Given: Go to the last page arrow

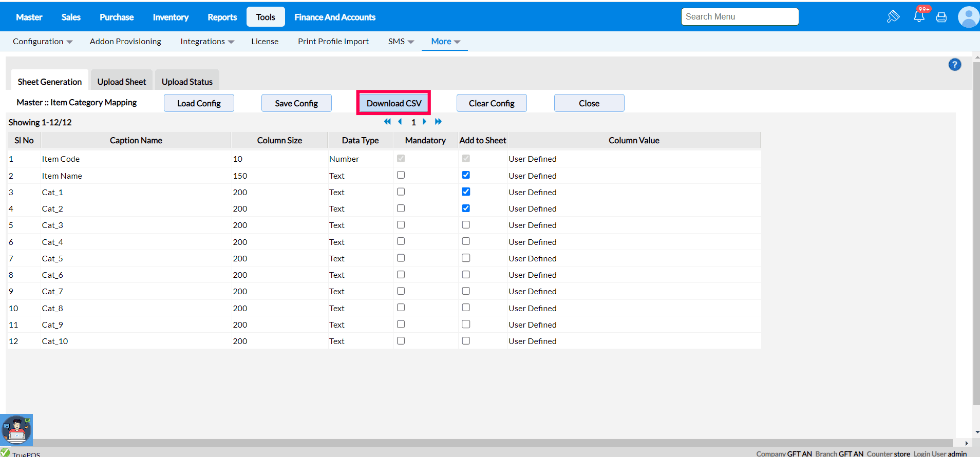Looking at the screenshot, I should point(438,122).
